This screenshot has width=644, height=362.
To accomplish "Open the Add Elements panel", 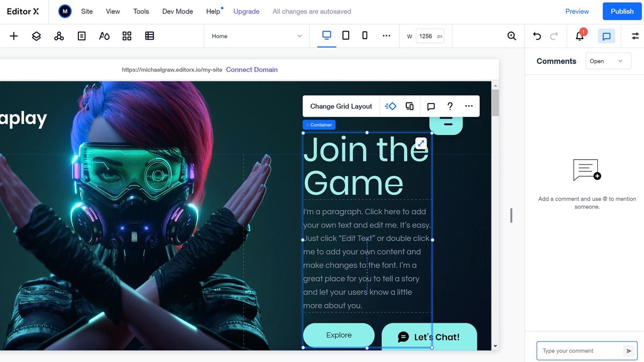I will [x=13, y=35].
